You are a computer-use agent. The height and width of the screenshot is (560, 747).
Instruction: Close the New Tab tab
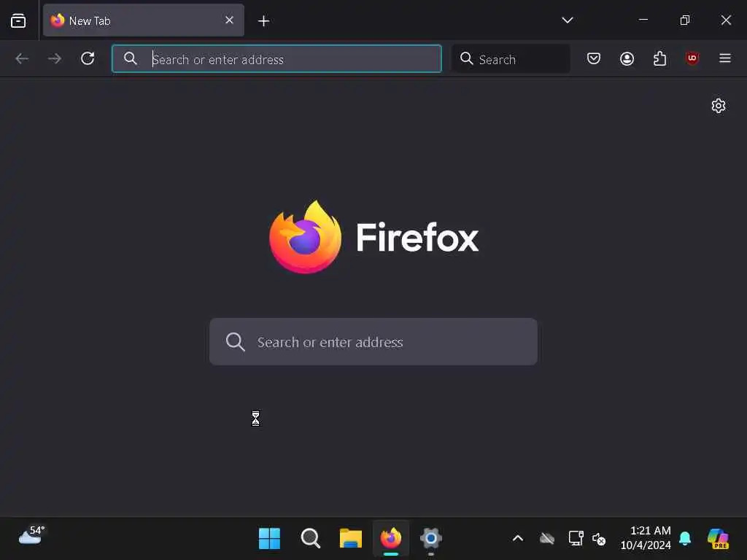pos(229,20)
